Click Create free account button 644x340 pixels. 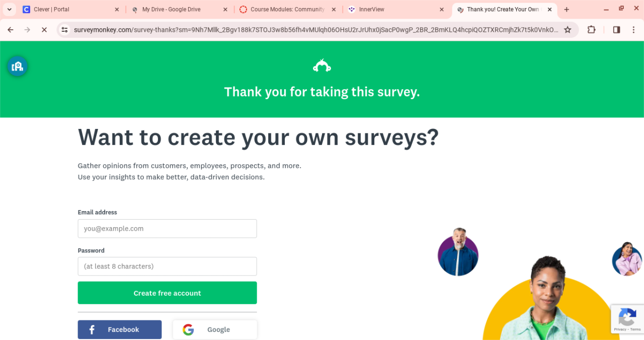click(x=167, y=293)
